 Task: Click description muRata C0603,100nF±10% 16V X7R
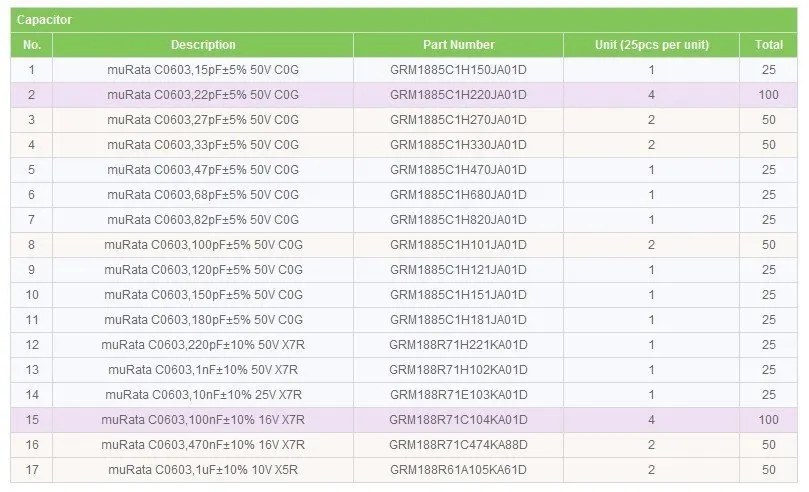coord(203,420)
